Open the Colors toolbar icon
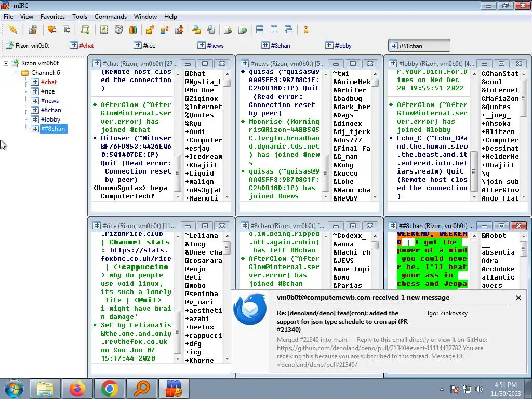The height and width of the screenshot is (399, 532). (133, 30)
